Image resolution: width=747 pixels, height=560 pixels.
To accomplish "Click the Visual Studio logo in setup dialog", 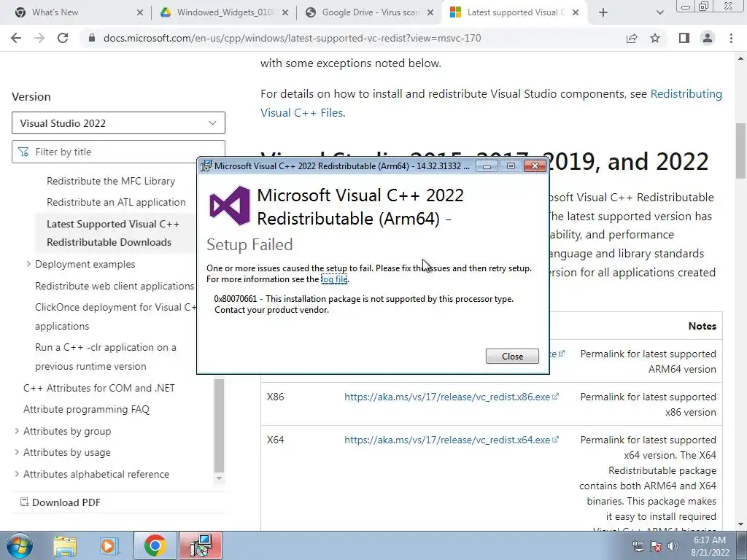I will coord(230,206).
